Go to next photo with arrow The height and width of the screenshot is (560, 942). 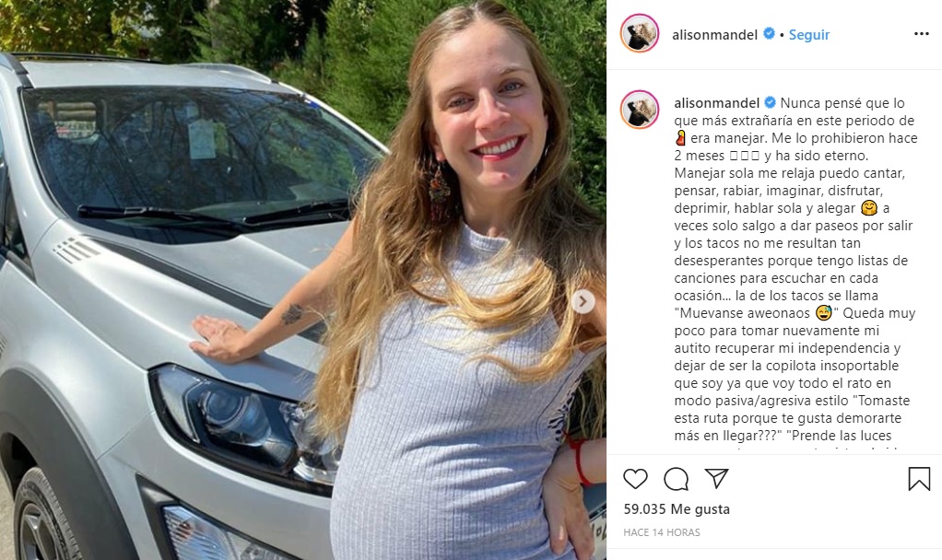point(583,301)
